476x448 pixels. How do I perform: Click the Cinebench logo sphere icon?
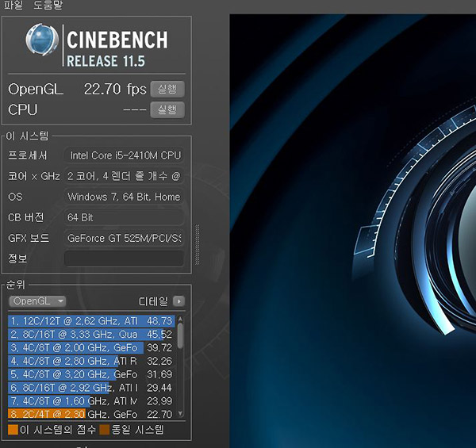[42, 40]
